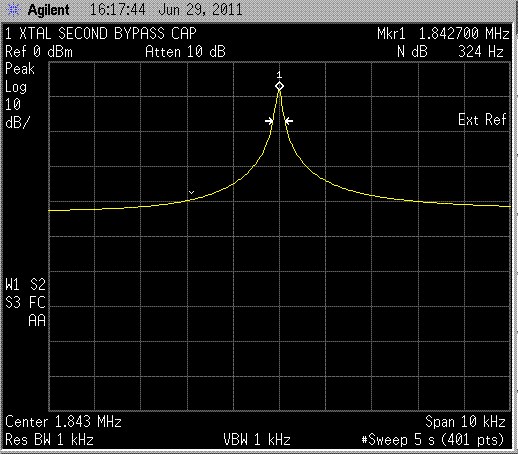Select the marker 1 diamond on peak

[x=279, y=86]
